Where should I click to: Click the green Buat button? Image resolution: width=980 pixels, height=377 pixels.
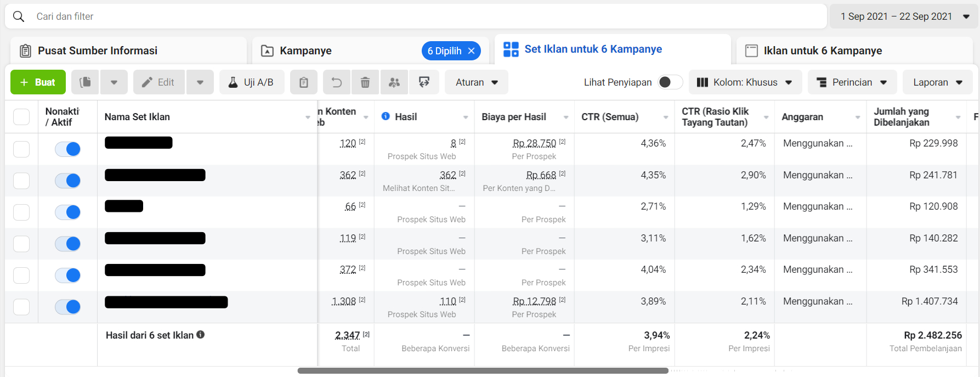pyautogui.click(x=38, y=82)
